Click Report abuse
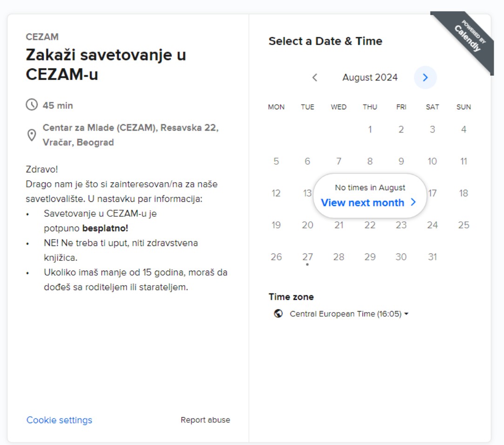This screenshot has height=445, width=504. point(205,419)
